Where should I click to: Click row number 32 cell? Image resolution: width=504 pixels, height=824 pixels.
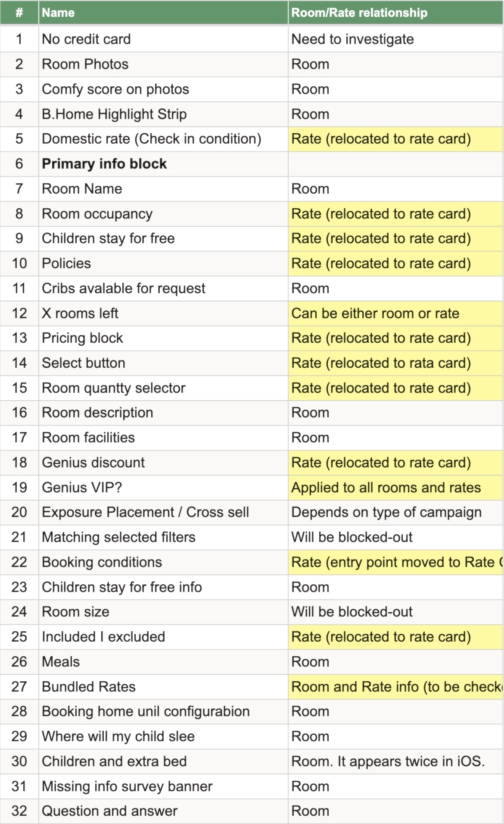coord(19,811)
